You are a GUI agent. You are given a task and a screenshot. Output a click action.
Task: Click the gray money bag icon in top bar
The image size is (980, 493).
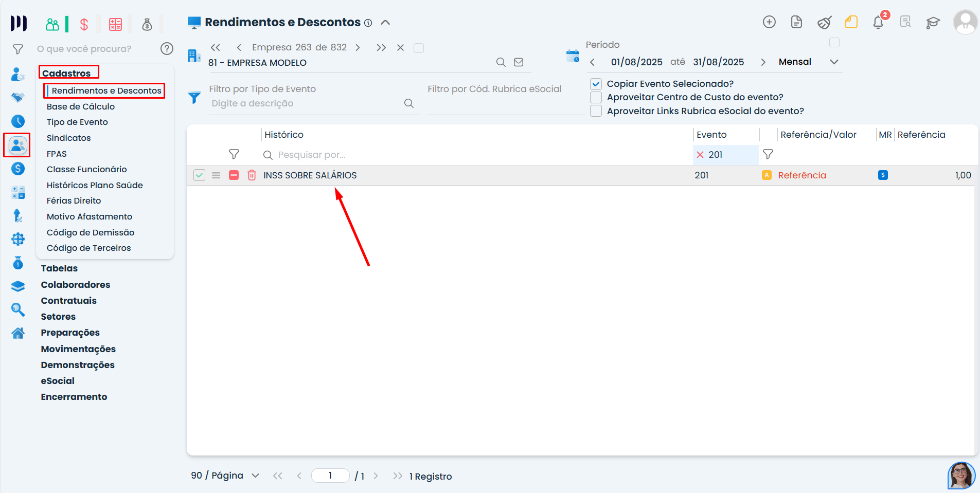(147, 24)
